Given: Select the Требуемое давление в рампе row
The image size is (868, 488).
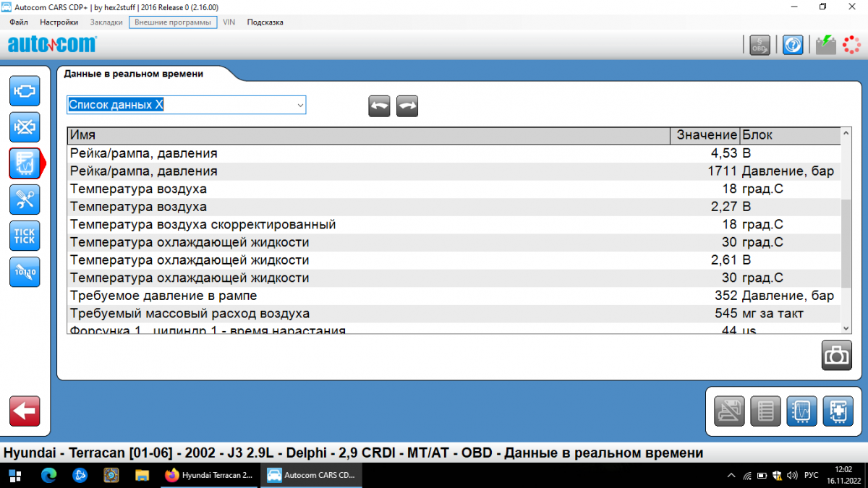Looking at the screenshot, I should (x=454, y=296).
